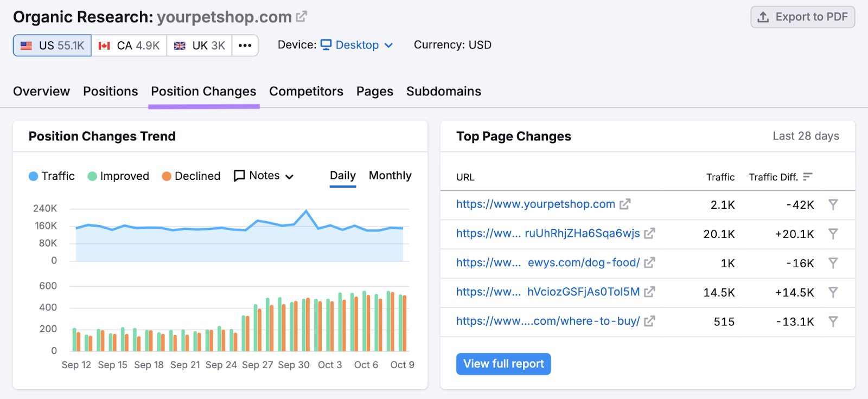Switch to the Overview tab

[x=42, y=91]
